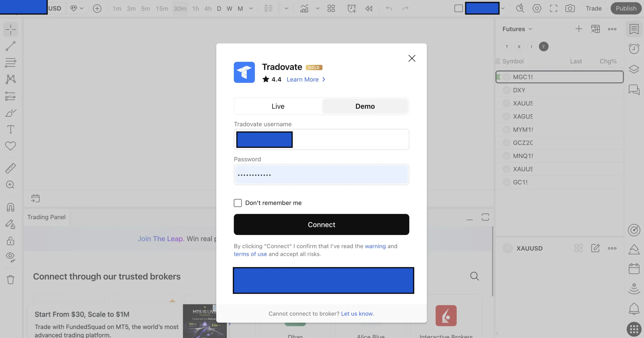This screenshot has width=644, height=338.
Task: Select the Monthly timeframe
Action: (x=240, y=8)
